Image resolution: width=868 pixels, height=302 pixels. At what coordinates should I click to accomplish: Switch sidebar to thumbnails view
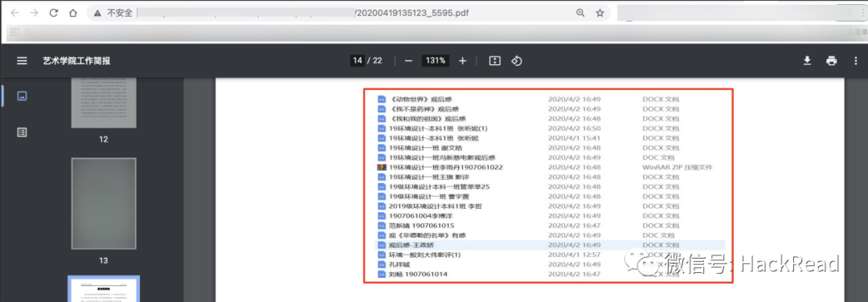coord(23,96)
